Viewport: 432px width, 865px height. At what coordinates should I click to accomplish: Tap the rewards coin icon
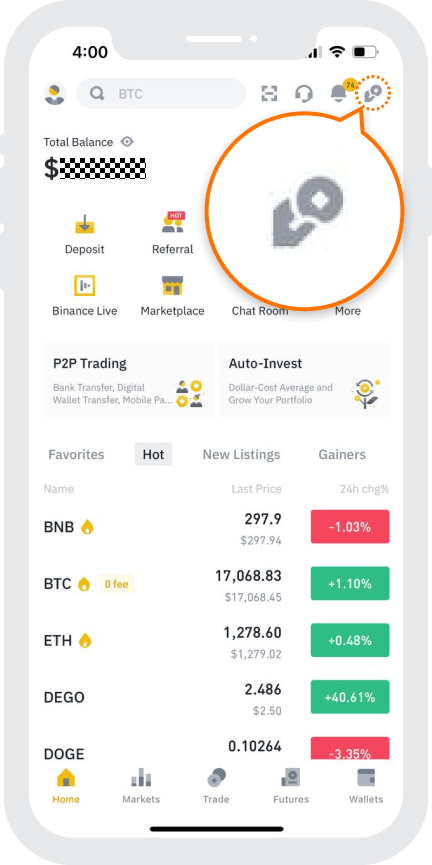click(373, 94)
